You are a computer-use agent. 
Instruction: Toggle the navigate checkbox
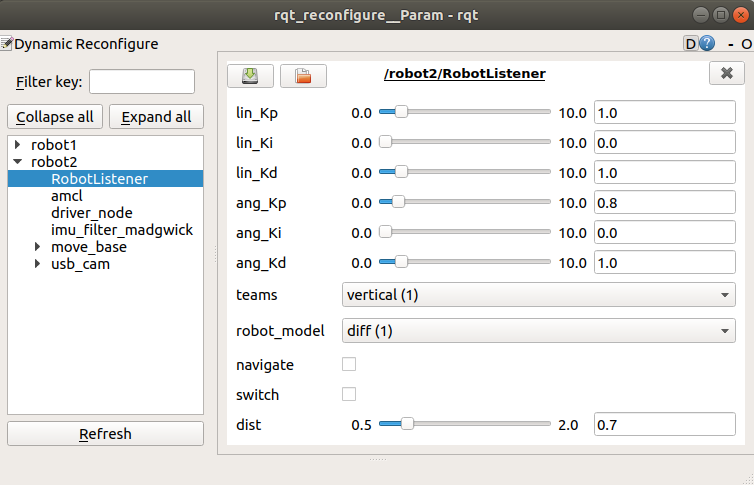point(349,364)
